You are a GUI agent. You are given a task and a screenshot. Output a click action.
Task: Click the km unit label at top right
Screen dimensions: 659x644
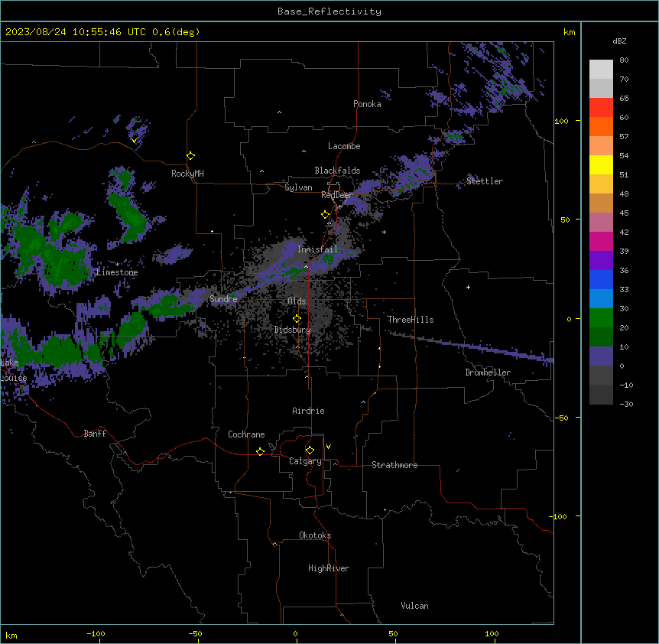(569, 32)
